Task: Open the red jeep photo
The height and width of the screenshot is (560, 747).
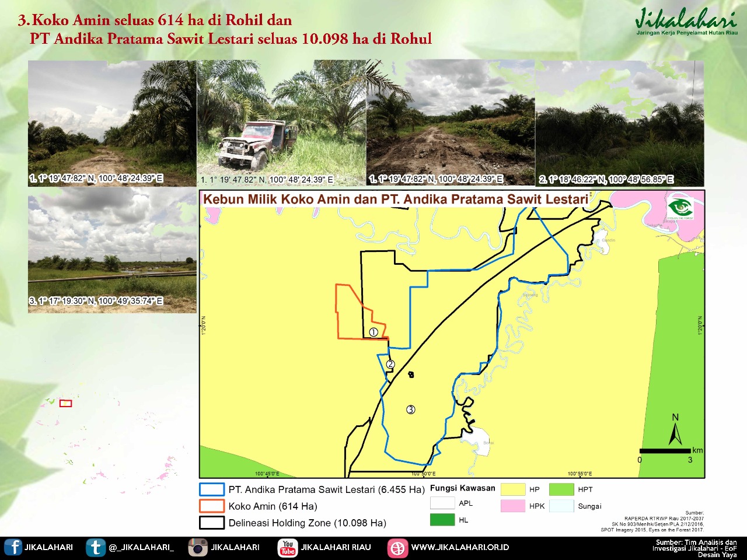Action: click(281, 123)
